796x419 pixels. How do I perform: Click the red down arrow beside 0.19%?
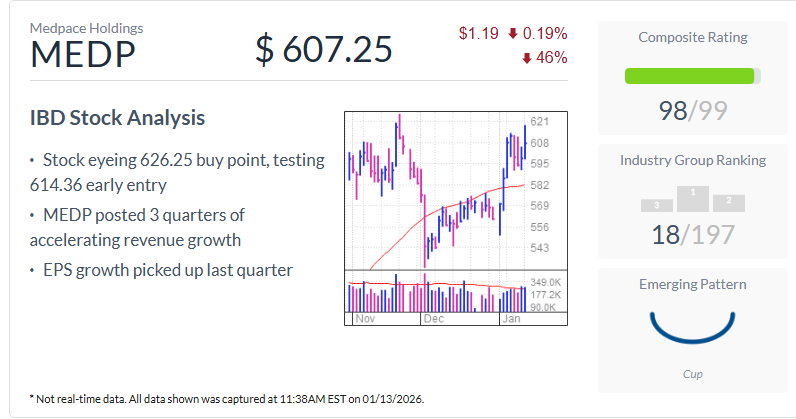click(x=513, y=34)
